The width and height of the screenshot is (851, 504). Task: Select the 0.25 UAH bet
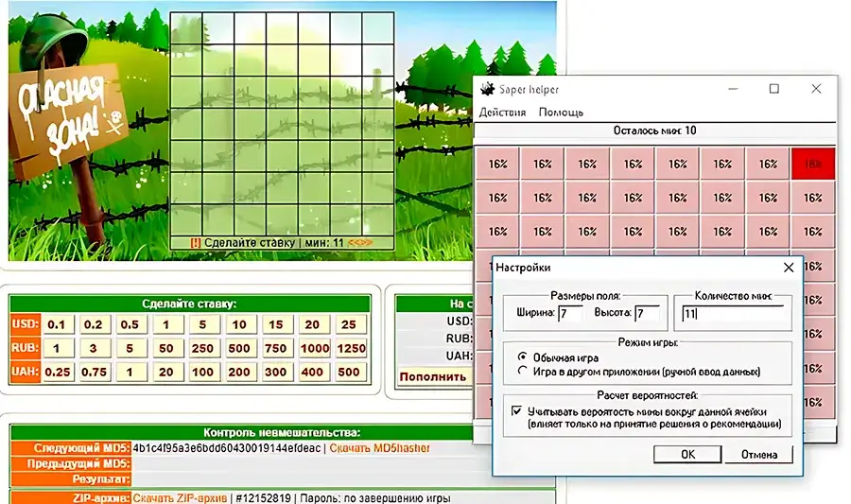pyautogui.click(x=58, y=373)
